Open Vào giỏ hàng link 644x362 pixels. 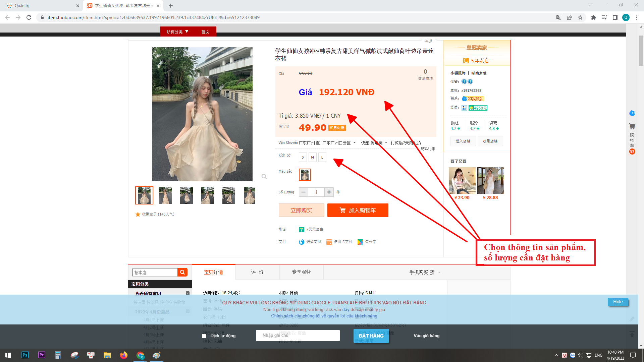point(426,336)
